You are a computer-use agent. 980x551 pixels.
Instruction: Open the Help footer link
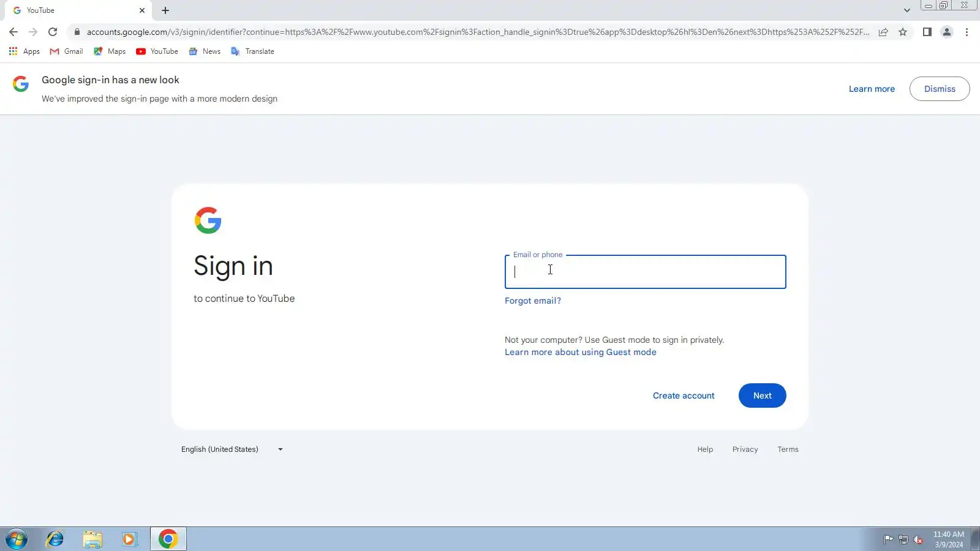tap(705, 449)
